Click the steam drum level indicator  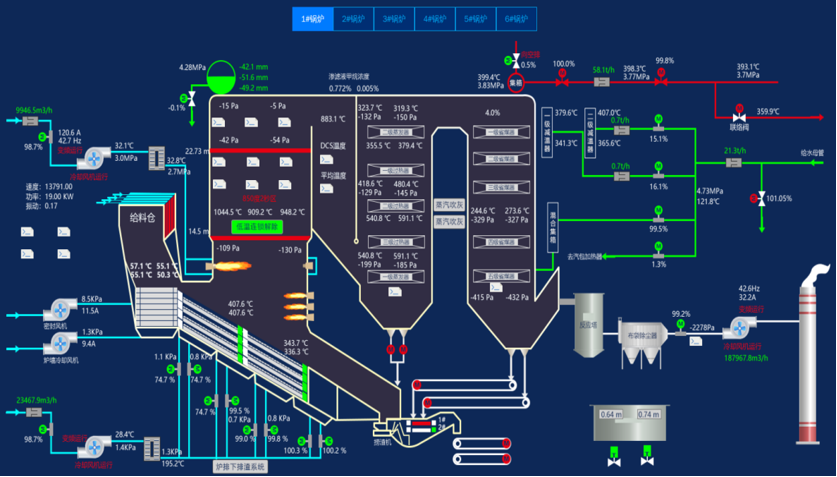tap(221, 78)
